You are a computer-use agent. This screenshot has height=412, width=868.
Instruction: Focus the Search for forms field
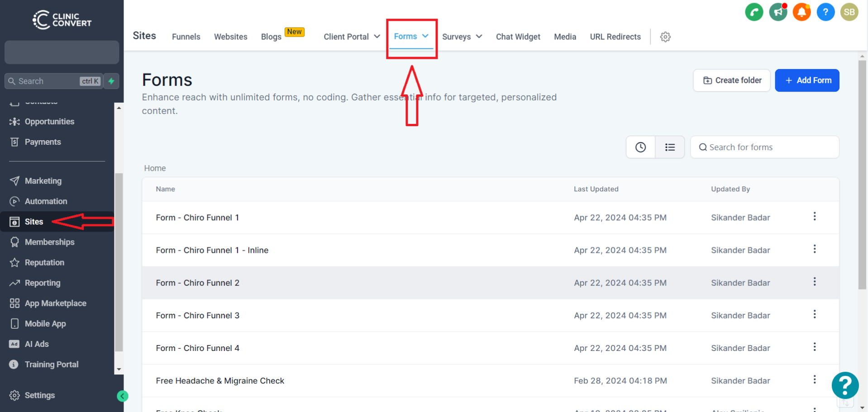point(764,147)
